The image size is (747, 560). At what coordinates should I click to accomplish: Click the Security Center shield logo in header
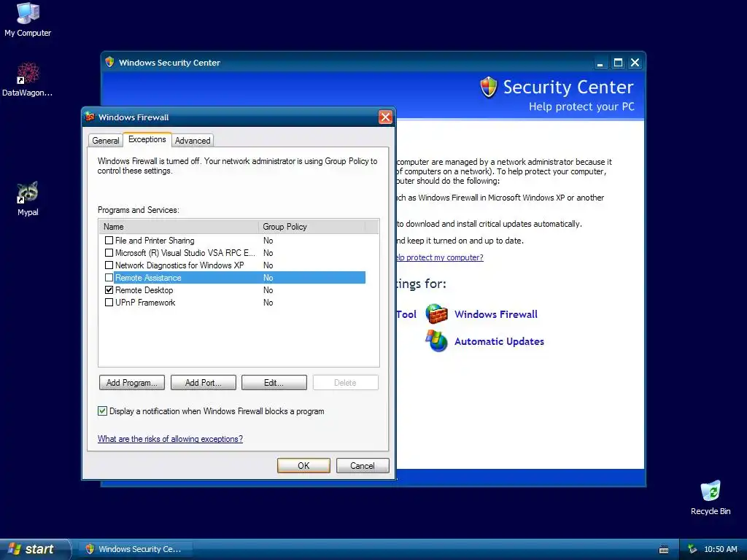[489, 87]
